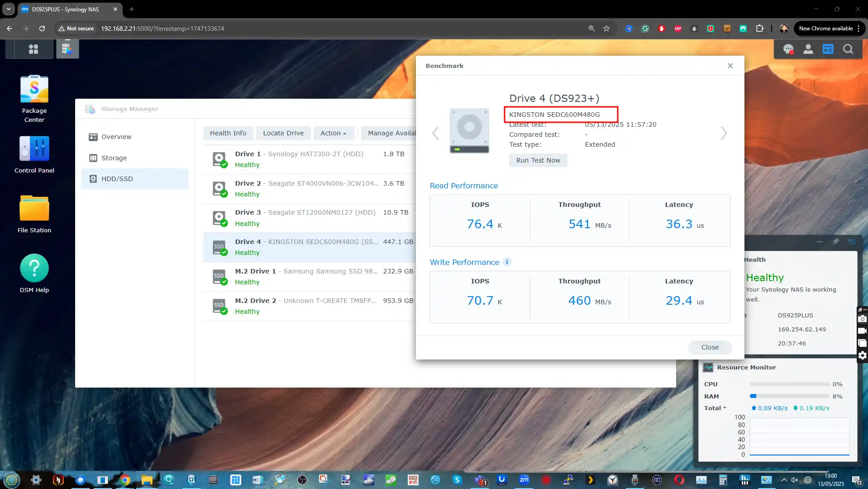Image resolution: width=868 pixels, height=489 pixels.
Task: Open Chrome tab search dropdown arrow
Action: coord(9,9)
